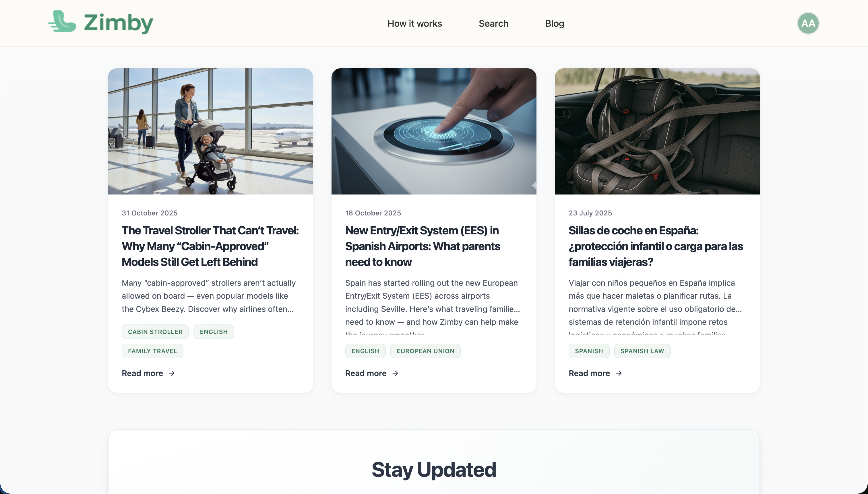Image resolution: width=868 pixels, height=494 pixels.
Task: Open the AA user avatar menu
Action: coord(808,24)
